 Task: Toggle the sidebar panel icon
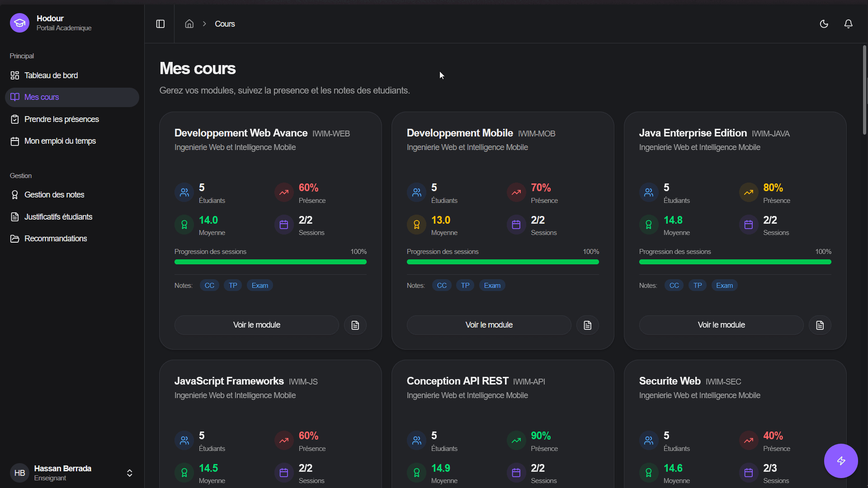click(160, 24)
